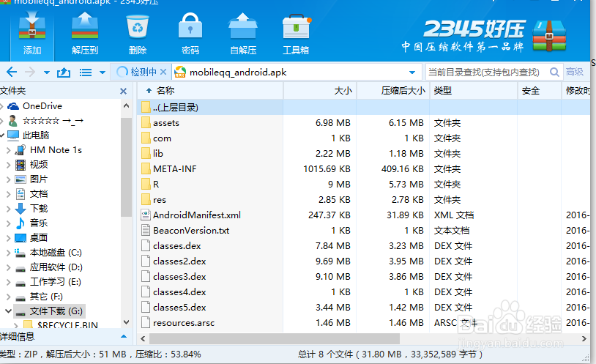Go back with the left arrow
Viewport: 596px width, 364px height.
[x=12, y=72]
